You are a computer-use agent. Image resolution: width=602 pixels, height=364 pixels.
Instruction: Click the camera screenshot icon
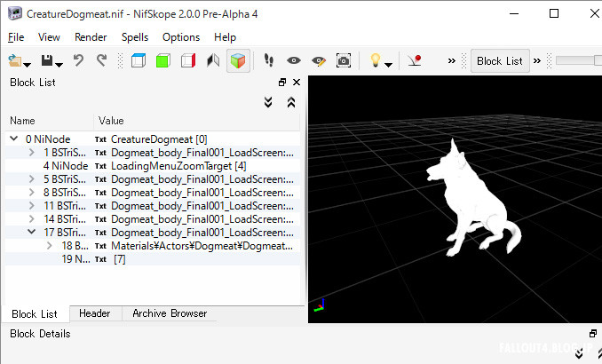tap(344, 60)
